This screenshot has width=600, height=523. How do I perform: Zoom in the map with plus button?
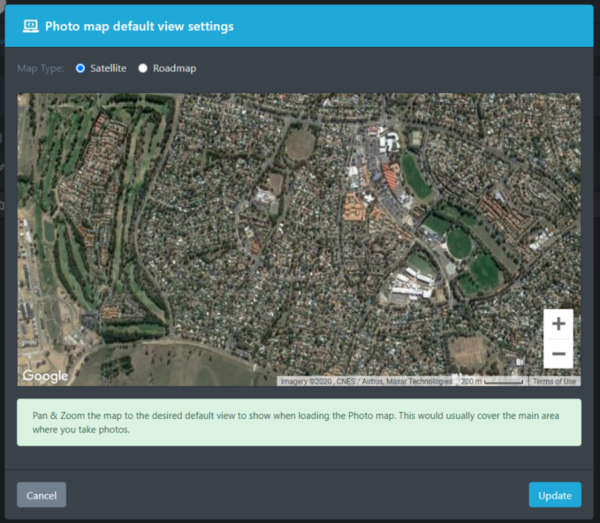pyautogui.click(x=558, y=324)
